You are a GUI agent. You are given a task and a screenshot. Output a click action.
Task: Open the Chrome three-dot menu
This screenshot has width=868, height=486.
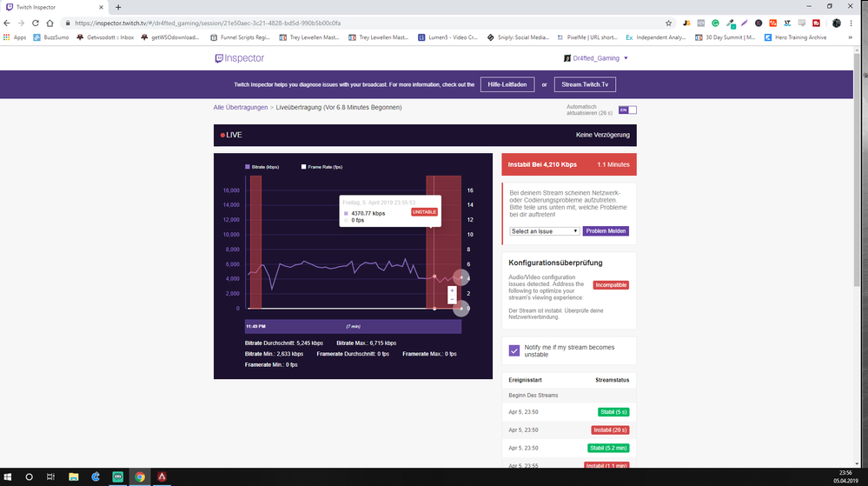pyautogui.click(x=851, y=23)
